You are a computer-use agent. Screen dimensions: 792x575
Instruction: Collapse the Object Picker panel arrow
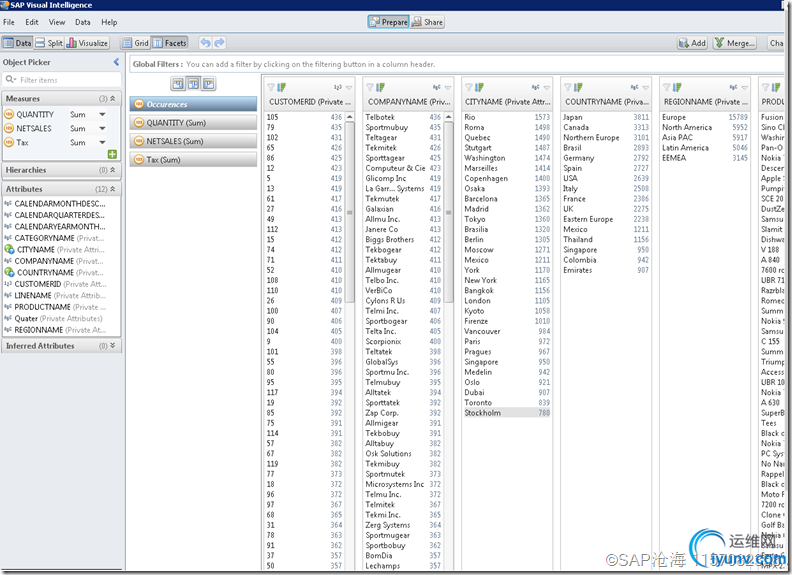(x=116, y=62)
